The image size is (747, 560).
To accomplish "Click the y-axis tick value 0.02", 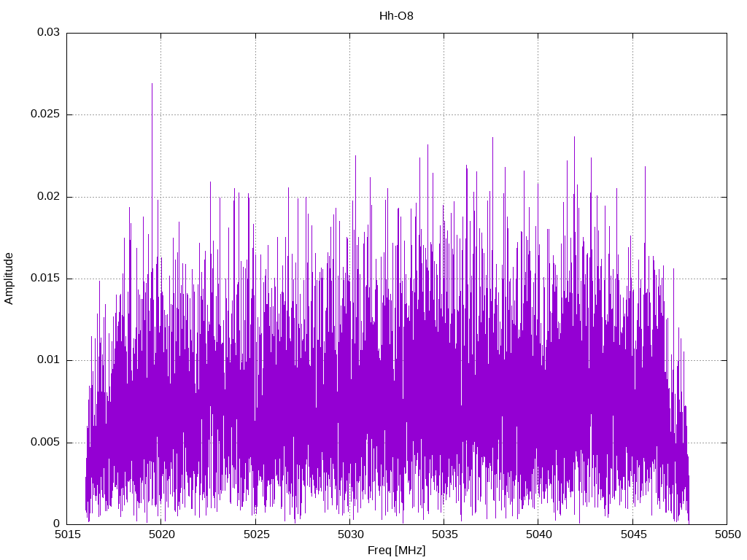I will 49,196.
